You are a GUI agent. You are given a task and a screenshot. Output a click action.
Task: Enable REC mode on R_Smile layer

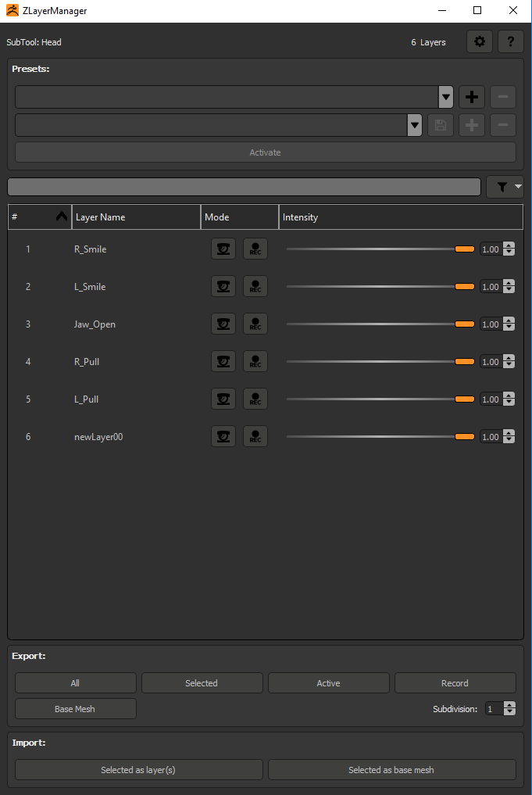coord(255,249)
